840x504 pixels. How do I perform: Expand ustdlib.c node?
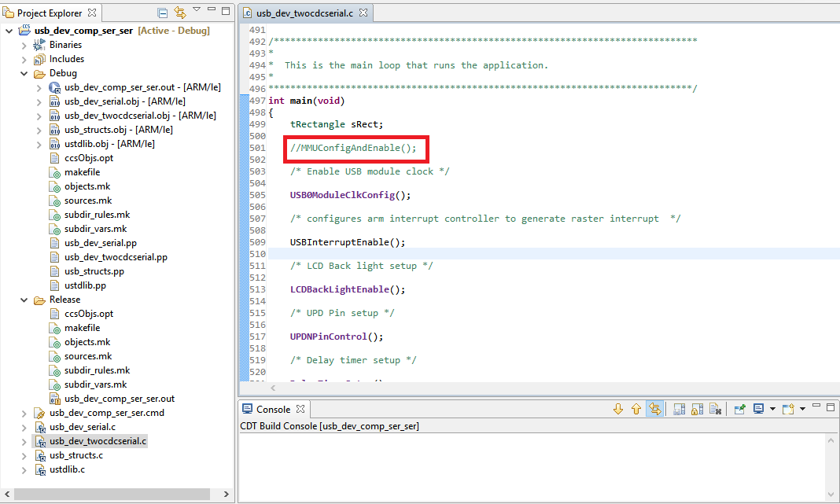[x=24, y=470]
